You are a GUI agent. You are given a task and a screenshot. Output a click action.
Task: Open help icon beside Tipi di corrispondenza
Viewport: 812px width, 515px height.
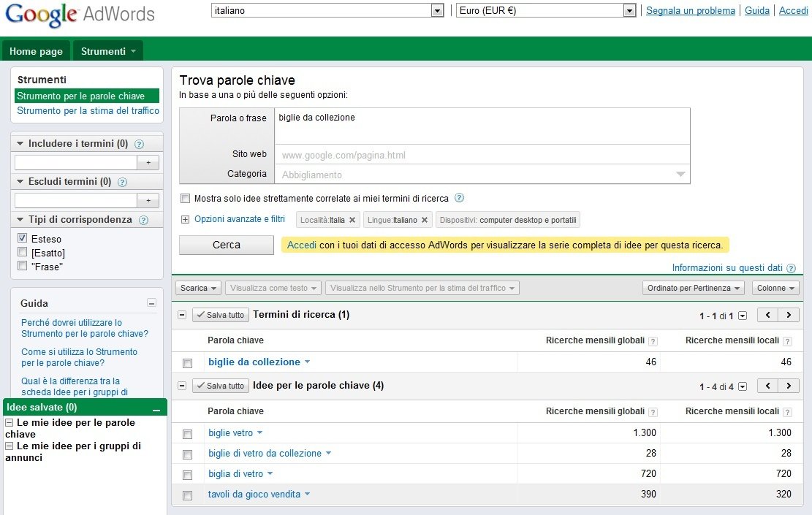[143, 220]
